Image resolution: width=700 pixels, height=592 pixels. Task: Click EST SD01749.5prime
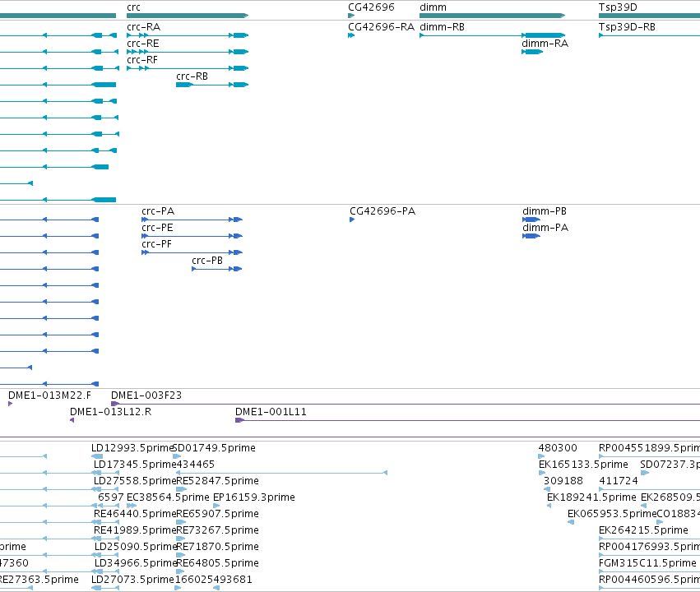215,448
